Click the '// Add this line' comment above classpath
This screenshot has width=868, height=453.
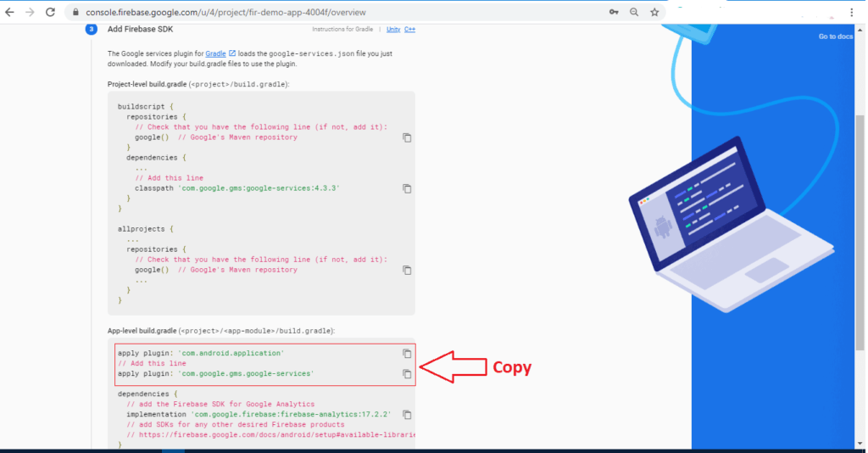coord(169,178)
